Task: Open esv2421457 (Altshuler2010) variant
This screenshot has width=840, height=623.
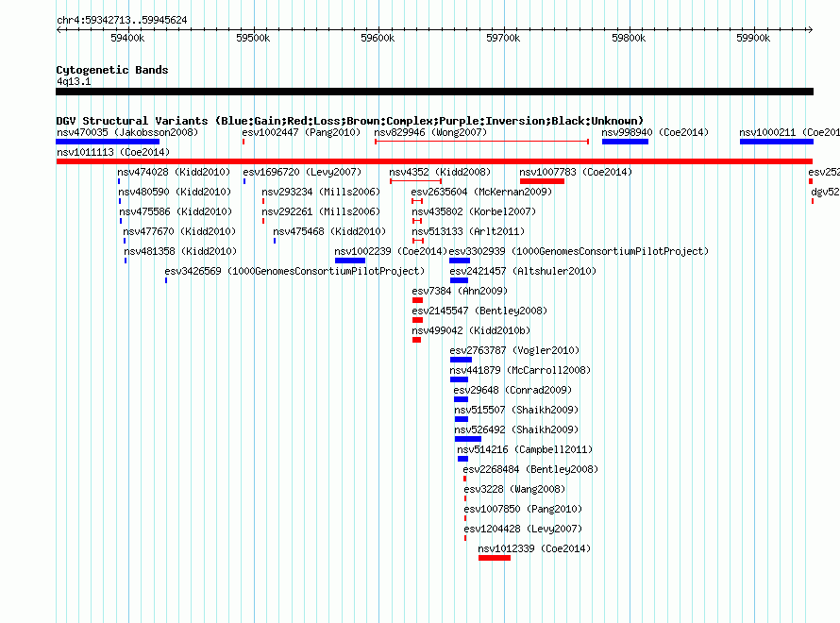Action: point(523,271)
